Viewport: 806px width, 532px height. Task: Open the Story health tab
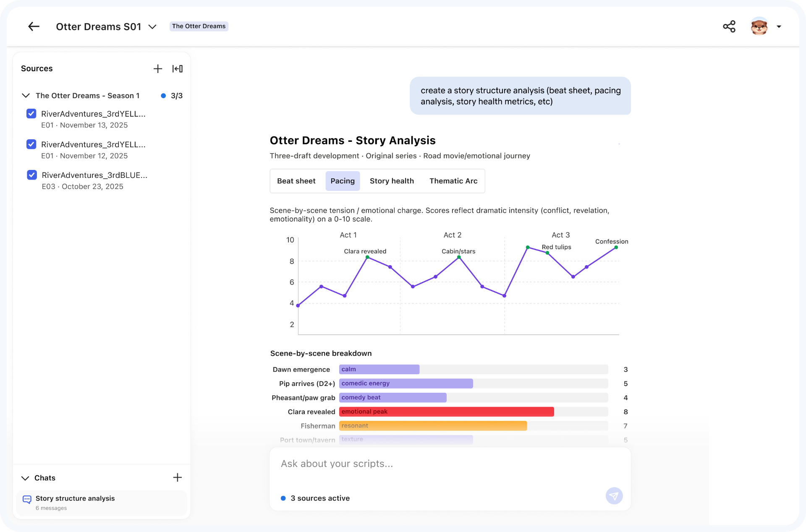pyautogui.click(x=392, y=181)
